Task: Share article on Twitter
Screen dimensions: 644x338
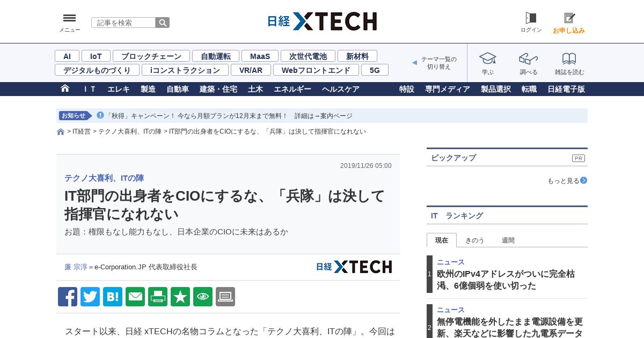Action: click(90, 297)
